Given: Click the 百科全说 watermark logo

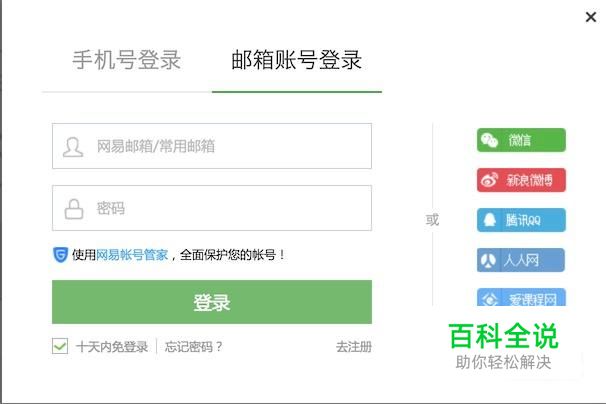Looking at the screenshot, I should tap(503, 336).
